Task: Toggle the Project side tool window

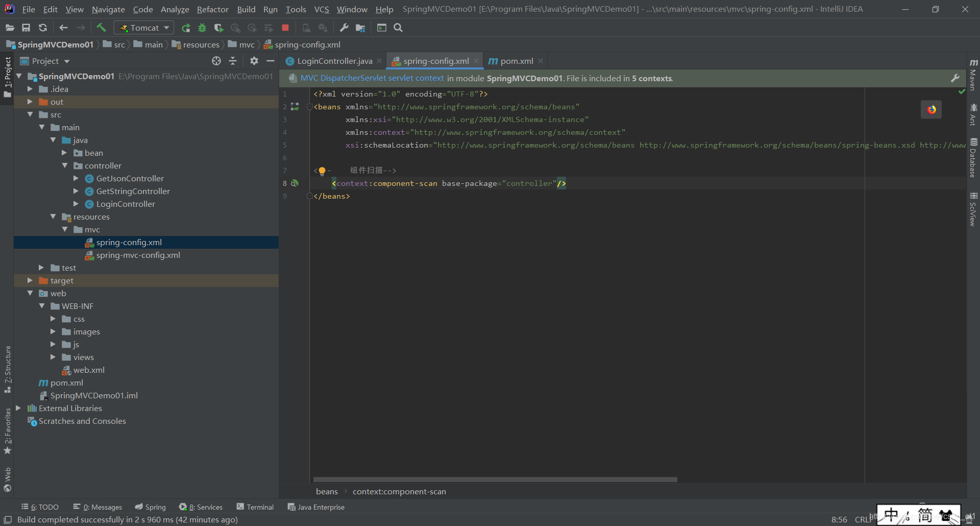Action: (7, 78)
